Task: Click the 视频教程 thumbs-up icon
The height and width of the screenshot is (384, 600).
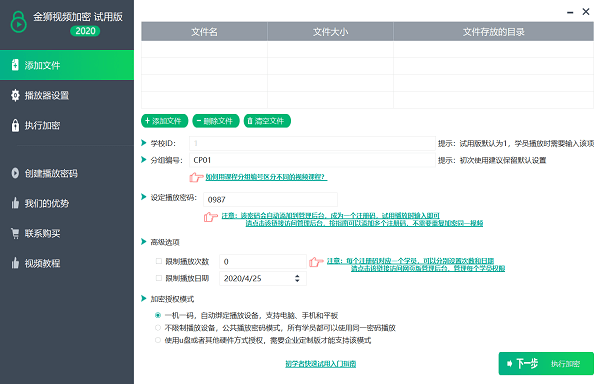Action: click(15, 263)
